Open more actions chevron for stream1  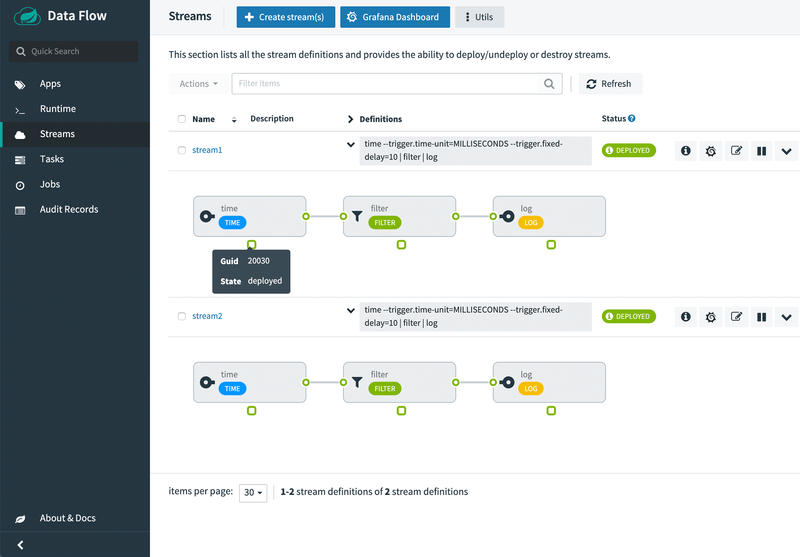click(787, 151)
